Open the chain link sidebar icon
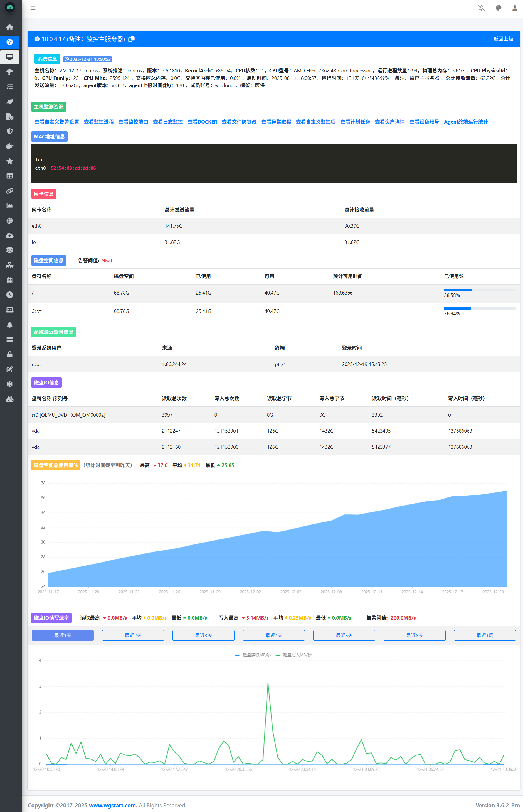The width and height of the screenshot is (523, 812). pos(9,191)
